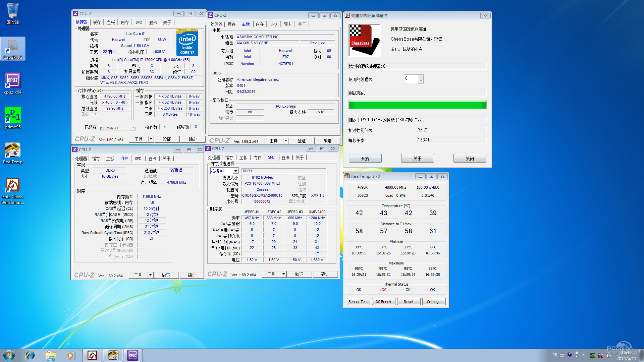Select 内存 tab in memory window
The image size is (644, 362).
coord(124,159)
